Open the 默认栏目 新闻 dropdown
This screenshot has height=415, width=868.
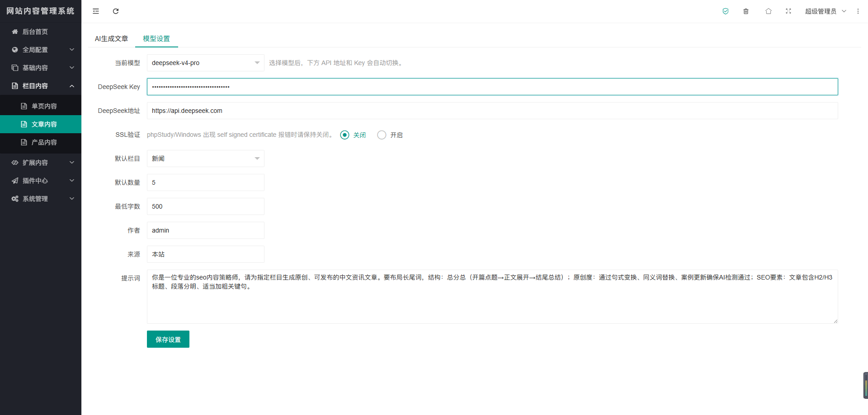click(206, 159)
